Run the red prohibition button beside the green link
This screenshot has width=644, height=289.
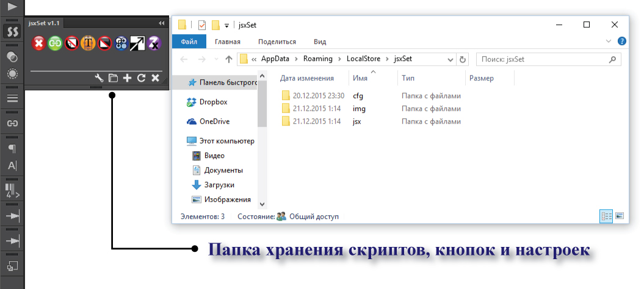[71, 43]
